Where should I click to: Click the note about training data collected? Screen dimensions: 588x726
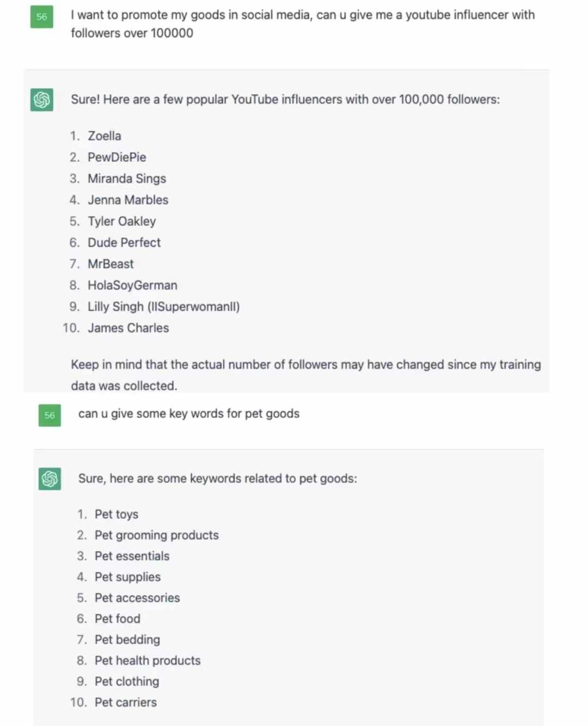(306, 375)
